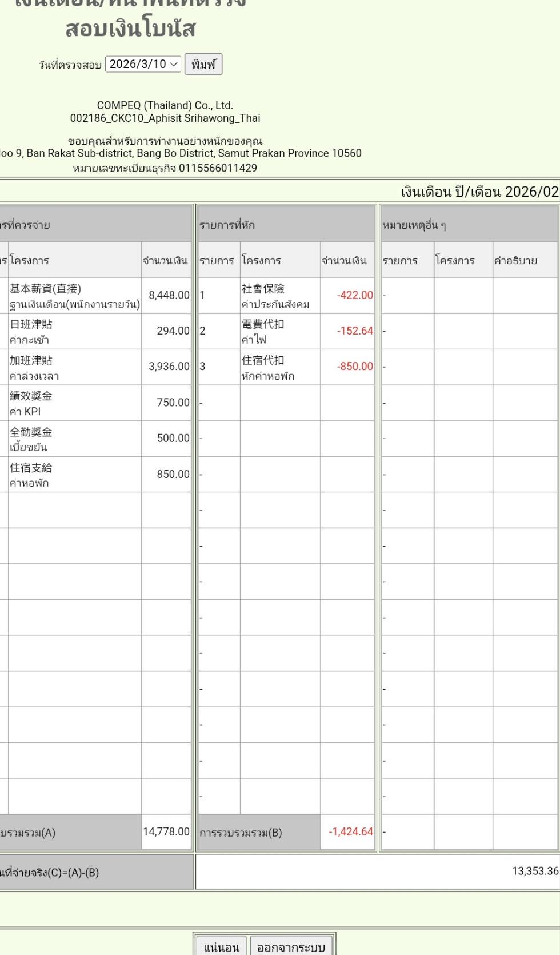Click the day shift allowance 294.00
The height and width of the screenshot is (955, 560).
pos(173,331)
